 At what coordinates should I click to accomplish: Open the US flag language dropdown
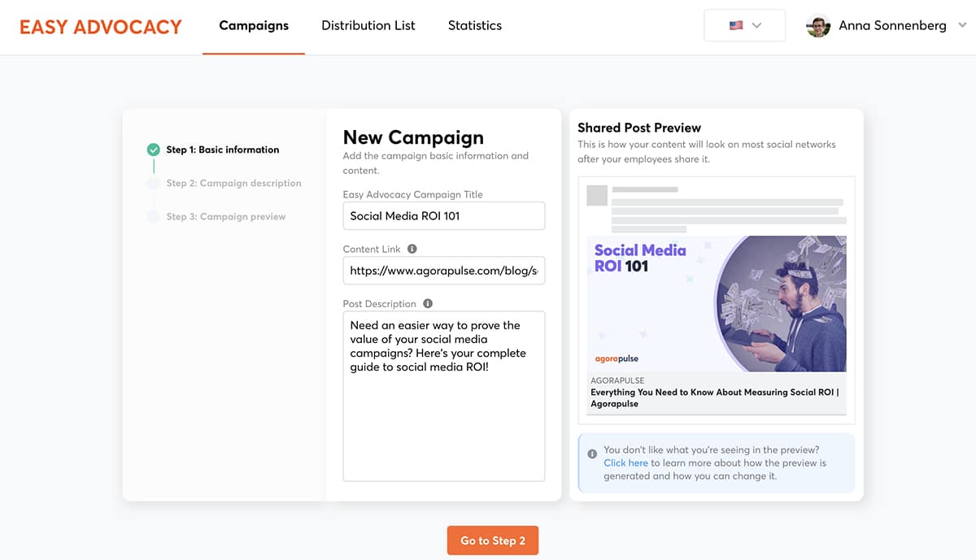point(744,25)
